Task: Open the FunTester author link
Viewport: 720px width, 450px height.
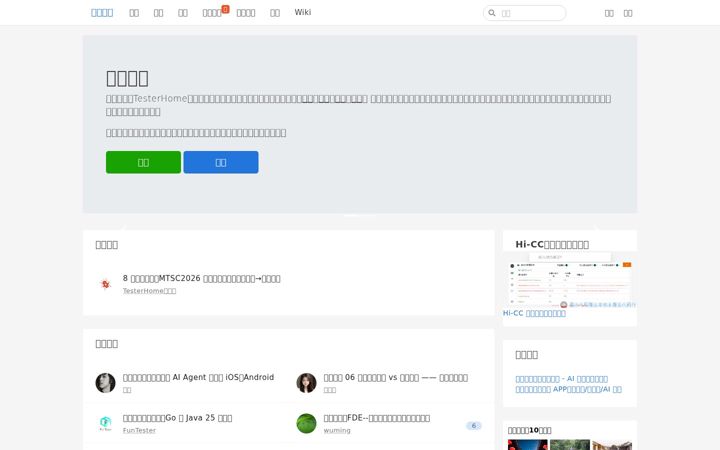Action: click(x=139, y=430)
